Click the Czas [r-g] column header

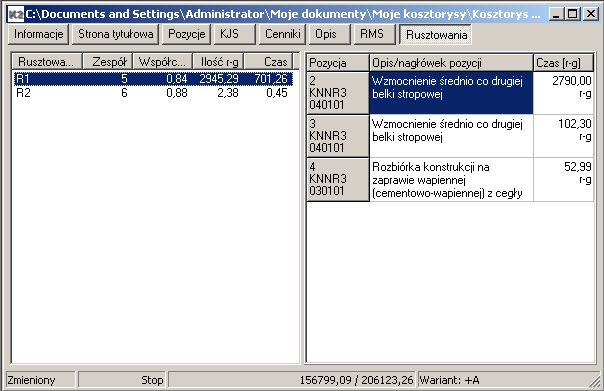[564, 63]
